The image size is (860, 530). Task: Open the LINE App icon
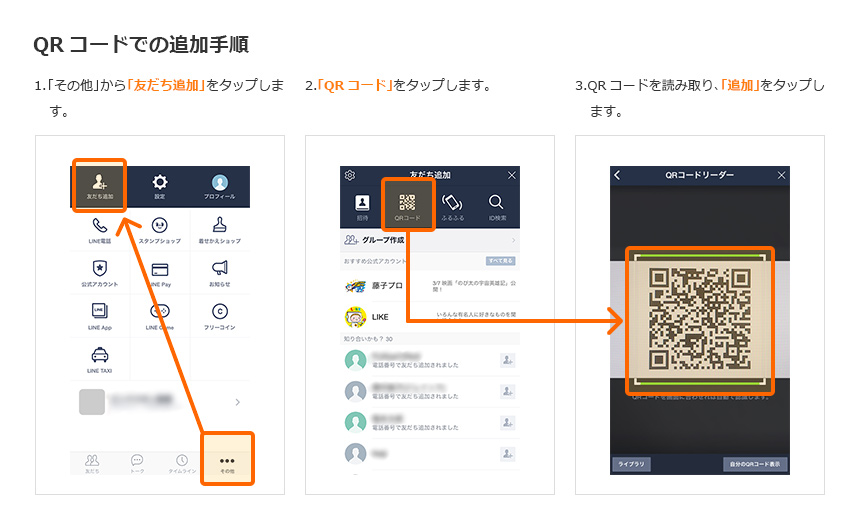pyautogui.click(x=100, y=317)
